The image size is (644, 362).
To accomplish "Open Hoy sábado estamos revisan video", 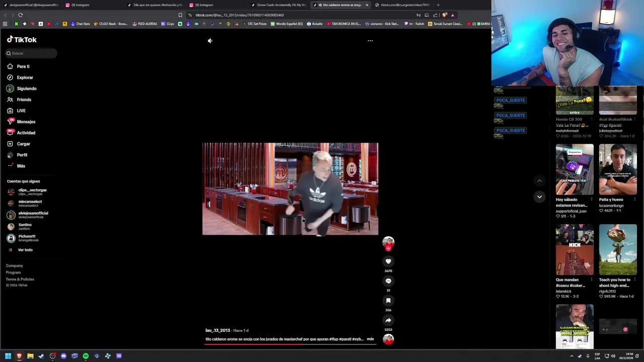I will click(575, 169).
